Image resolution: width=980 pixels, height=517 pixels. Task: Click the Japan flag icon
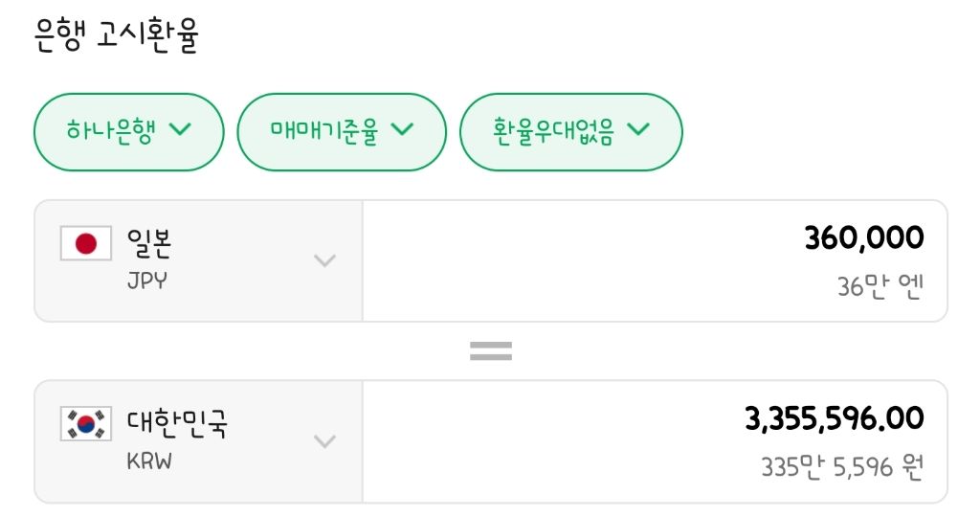(x=86, y=244)
